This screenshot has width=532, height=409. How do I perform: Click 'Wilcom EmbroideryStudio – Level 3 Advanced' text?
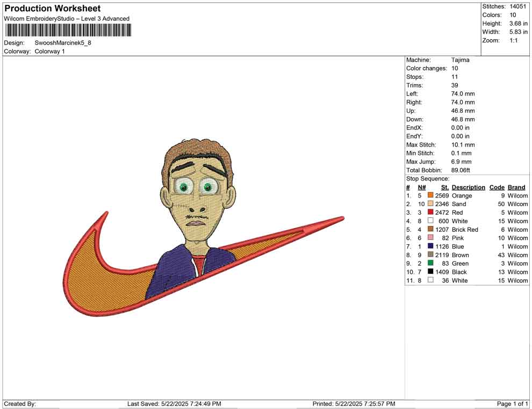(x=67, y=19)
